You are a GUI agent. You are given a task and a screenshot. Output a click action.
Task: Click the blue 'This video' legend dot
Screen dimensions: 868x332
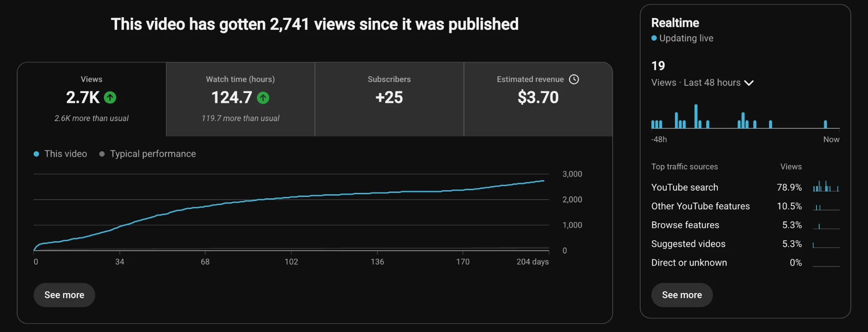36,154
